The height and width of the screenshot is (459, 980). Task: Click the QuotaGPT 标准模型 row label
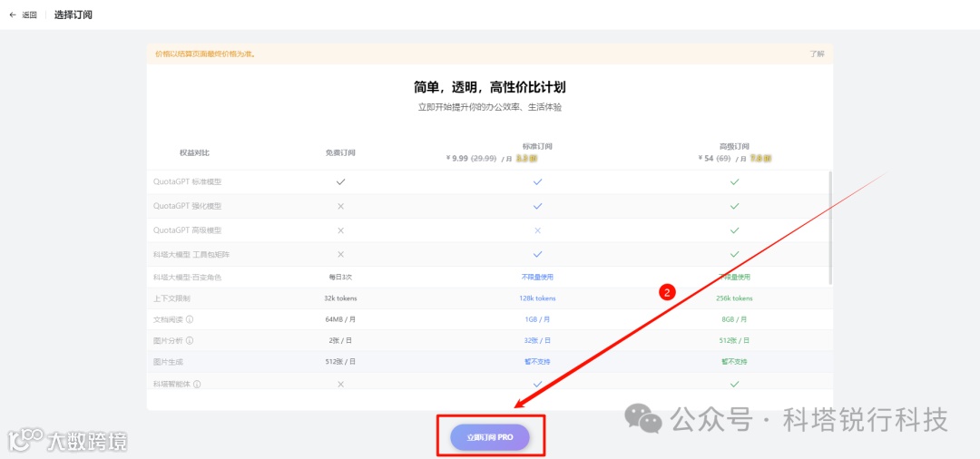coord(188,181)
